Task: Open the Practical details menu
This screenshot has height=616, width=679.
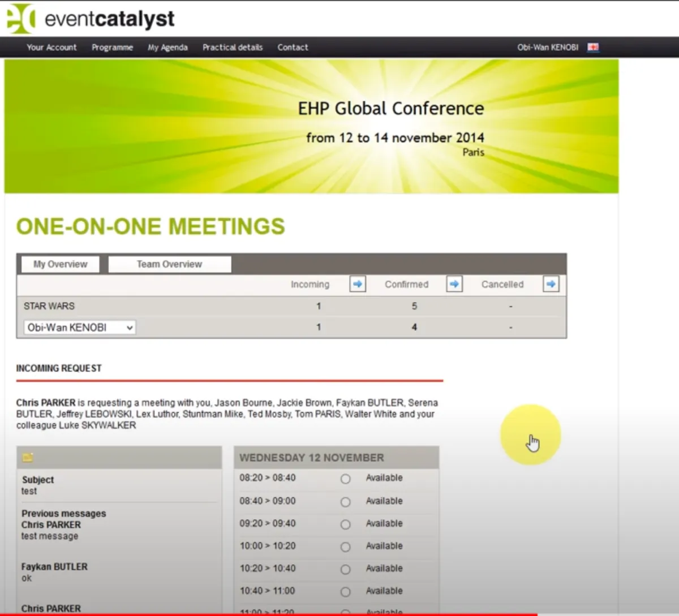Action: click(x=233, y=48)
